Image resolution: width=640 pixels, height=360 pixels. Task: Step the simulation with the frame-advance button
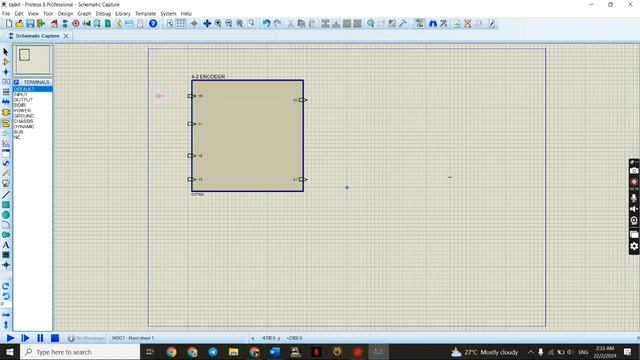[25, 338]
